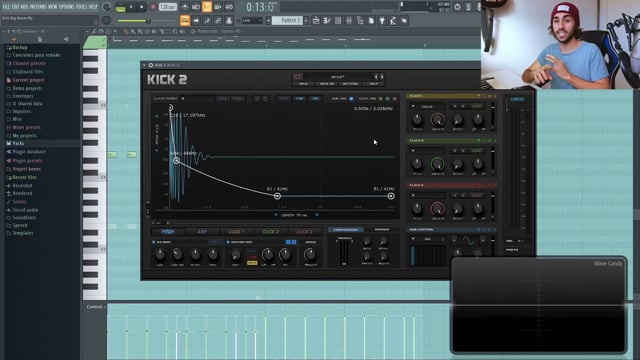Click the highlighted orange playlist view icon
Image resolution: width=640 pixels, height=360 pixels.
185,20
